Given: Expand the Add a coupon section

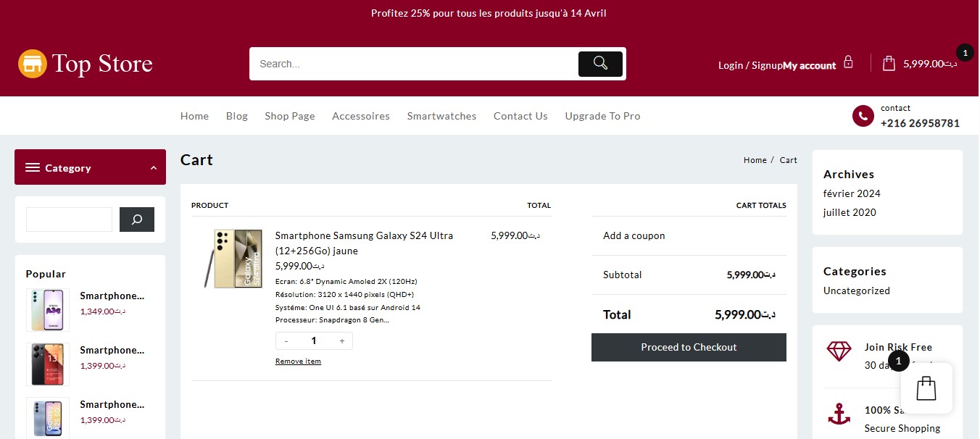Looking at the screenshot, I should (634, 235).
